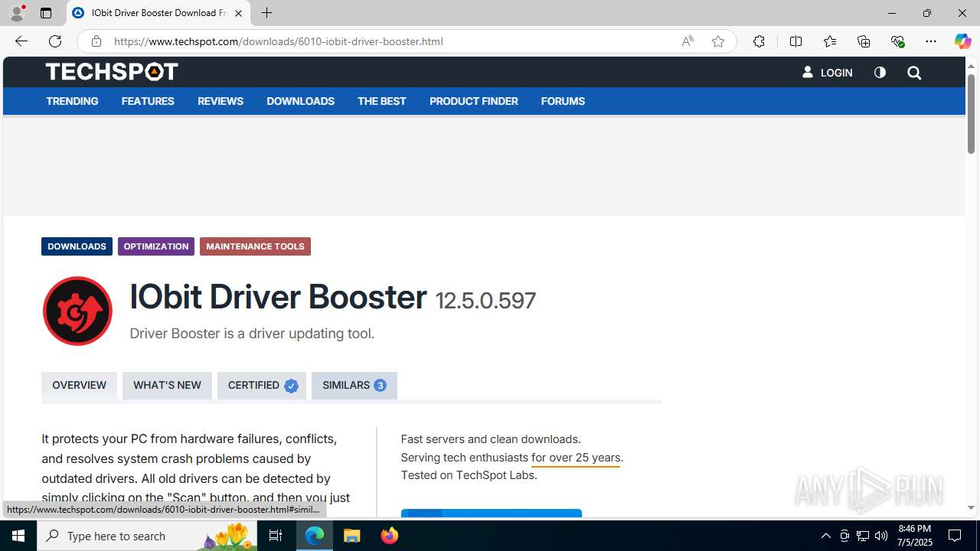Image resolution: width=980 pixels, height=551 pixels.
Task: Switch to the CERTIFIED tab
Action: point(262,386)
